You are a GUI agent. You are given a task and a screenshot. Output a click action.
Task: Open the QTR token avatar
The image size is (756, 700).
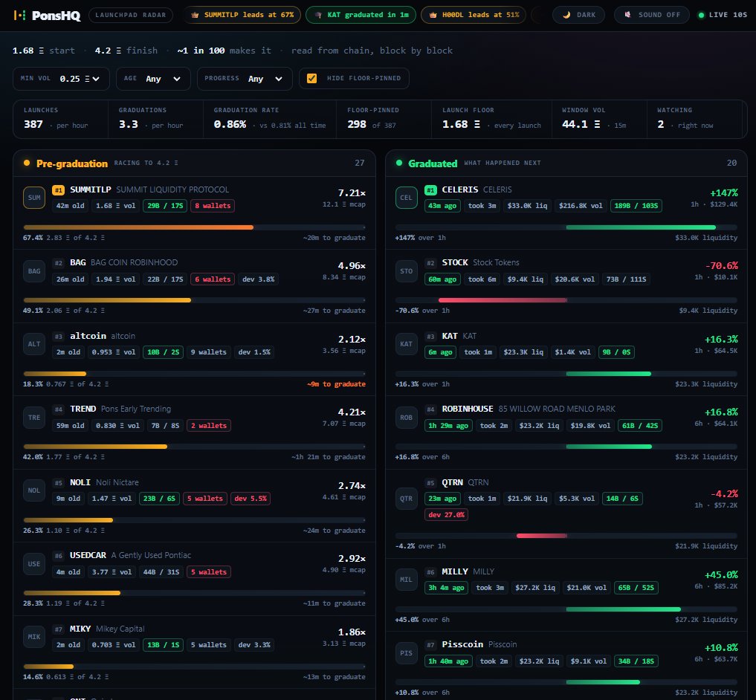point(407,499)
